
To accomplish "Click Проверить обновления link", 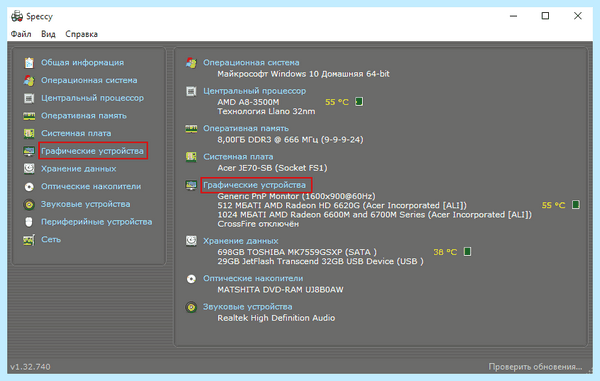I will click(x=535, y=367).
